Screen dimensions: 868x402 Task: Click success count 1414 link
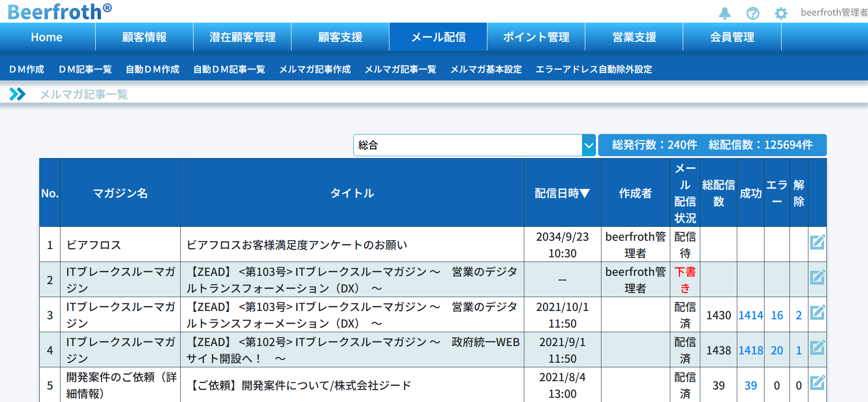pos(750,315)
